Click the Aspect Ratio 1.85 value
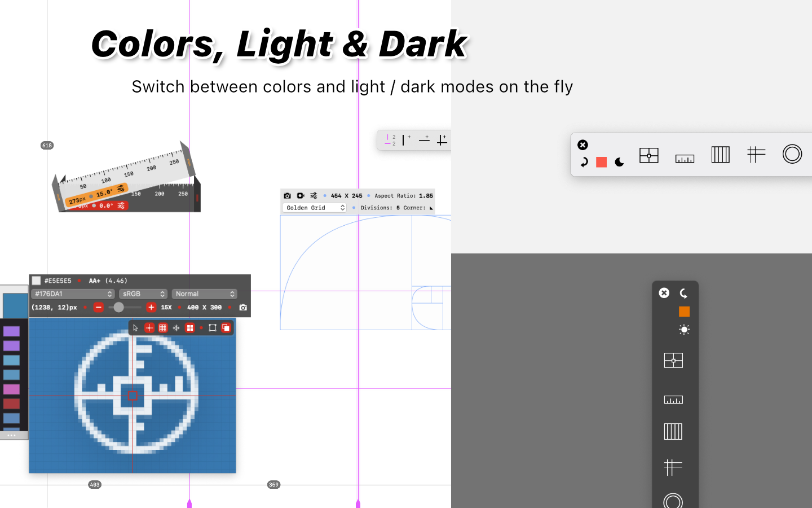 click(426, 196)
